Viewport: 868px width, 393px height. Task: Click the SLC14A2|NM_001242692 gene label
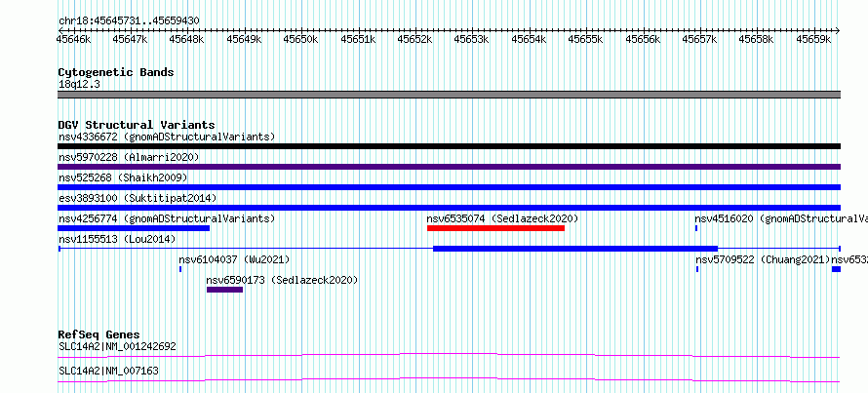[117, 346]
